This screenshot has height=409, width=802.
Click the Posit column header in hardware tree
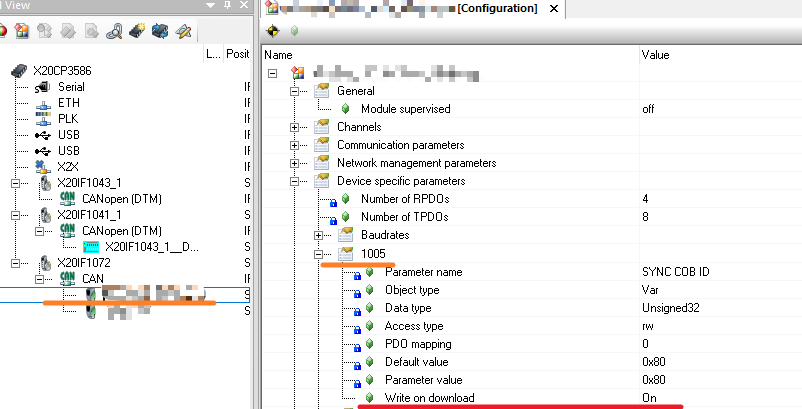click(238, 54)
